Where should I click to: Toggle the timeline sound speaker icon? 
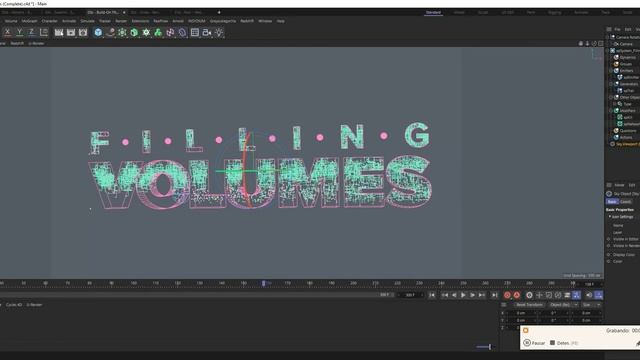coord(589,295)
